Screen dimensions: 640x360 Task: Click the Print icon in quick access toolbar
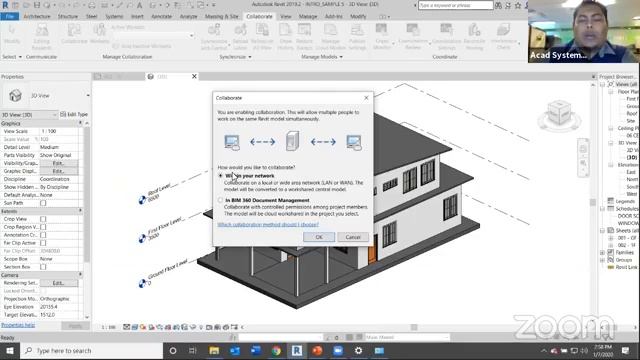click(91, 5)
